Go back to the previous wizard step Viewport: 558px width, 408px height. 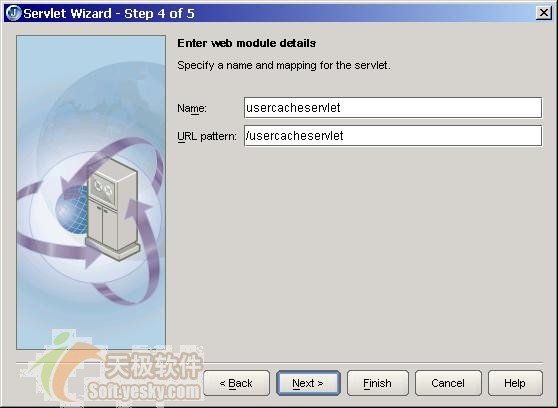(236, 383)
